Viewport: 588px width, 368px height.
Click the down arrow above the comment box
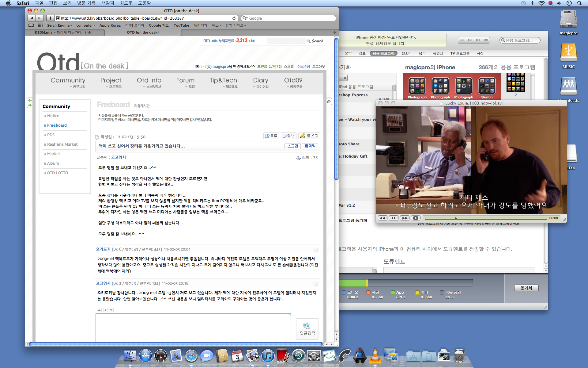[x=111, y=310]
